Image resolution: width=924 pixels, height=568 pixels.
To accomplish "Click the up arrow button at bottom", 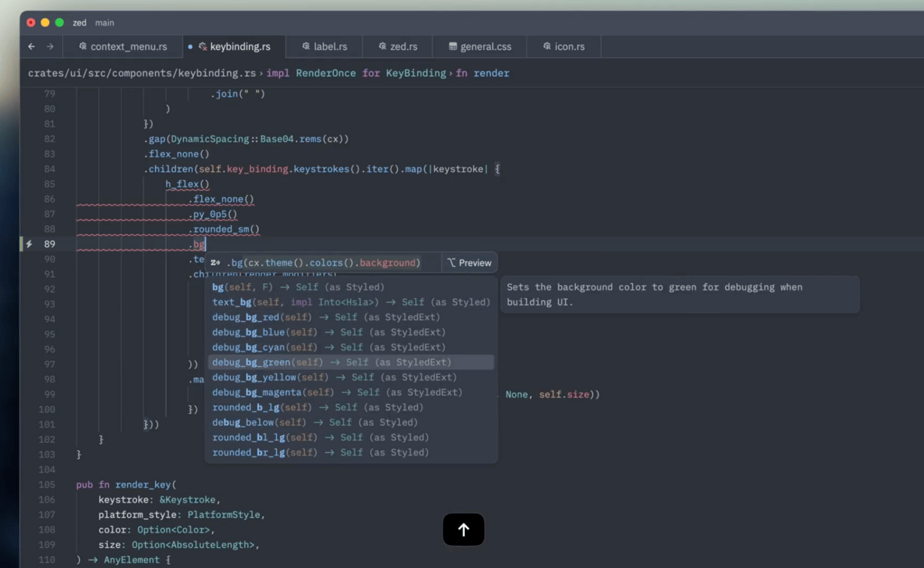I will tap(463, 530).
